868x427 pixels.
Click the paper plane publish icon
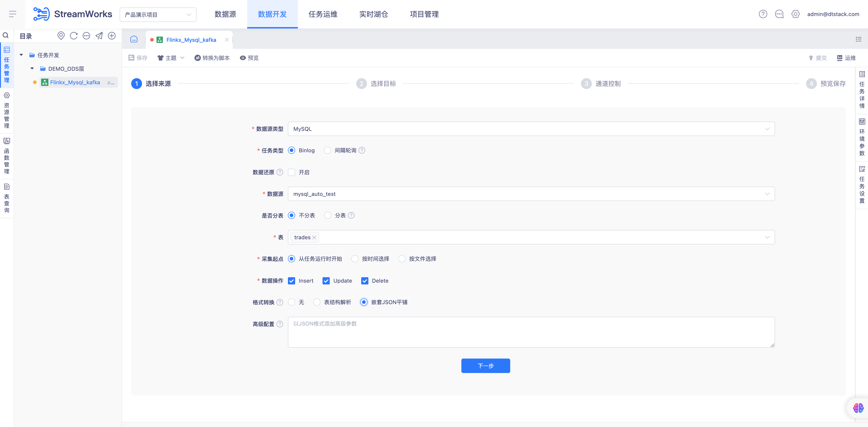coord(99,36)
